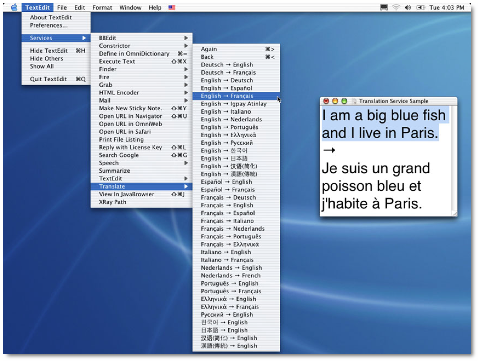Open the Format menu

[102, 7]
